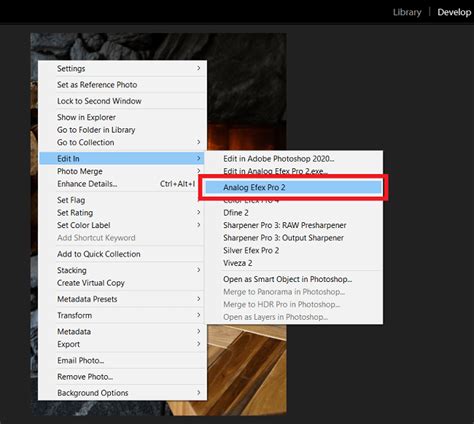The width and height of the screenshot is (474, 424).
Task: Open the Export submenu
Action: point(122,344)
